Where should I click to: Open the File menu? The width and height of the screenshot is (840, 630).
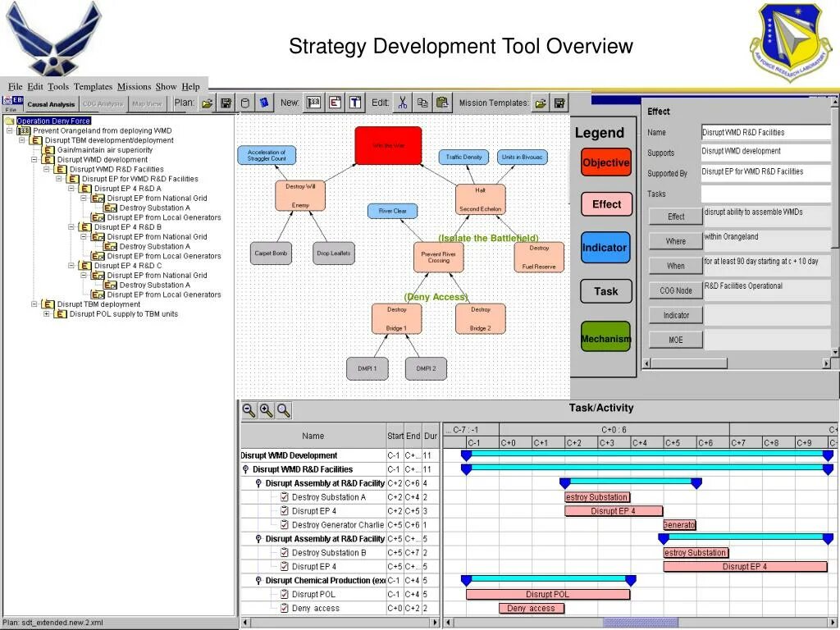(15, 86)
